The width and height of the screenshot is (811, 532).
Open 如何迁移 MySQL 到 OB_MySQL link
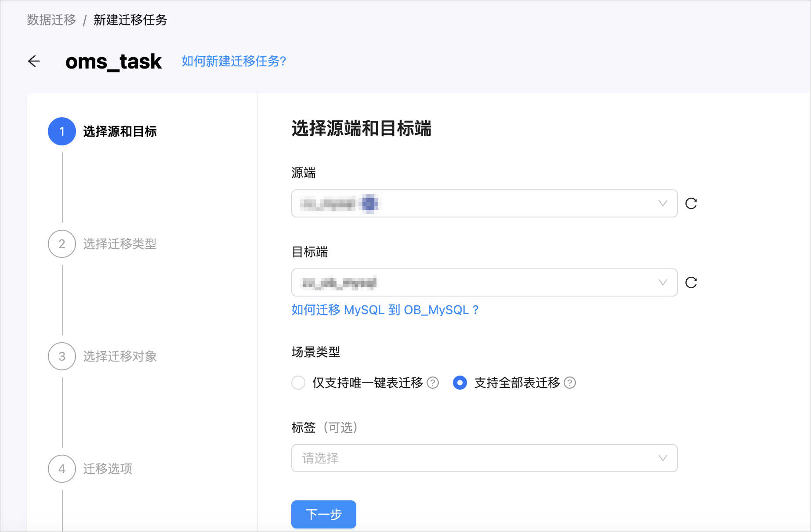click(x=385, y=310)
